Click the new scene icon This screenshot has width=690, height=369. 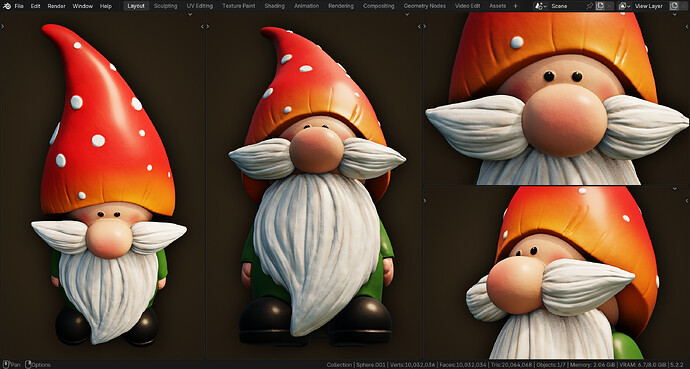point(600,6)
